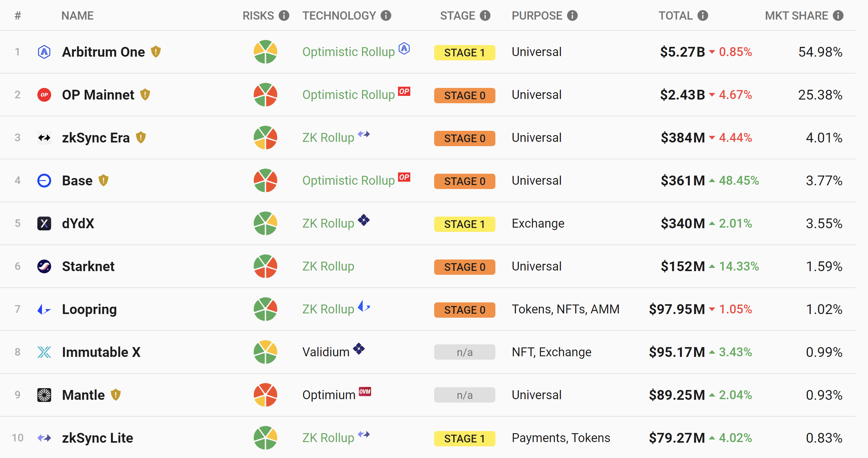The height and width of the screenshot is (458, 868).
Task: Click the risk pie chart for OP Mainnet
Action: pos(265,95)
